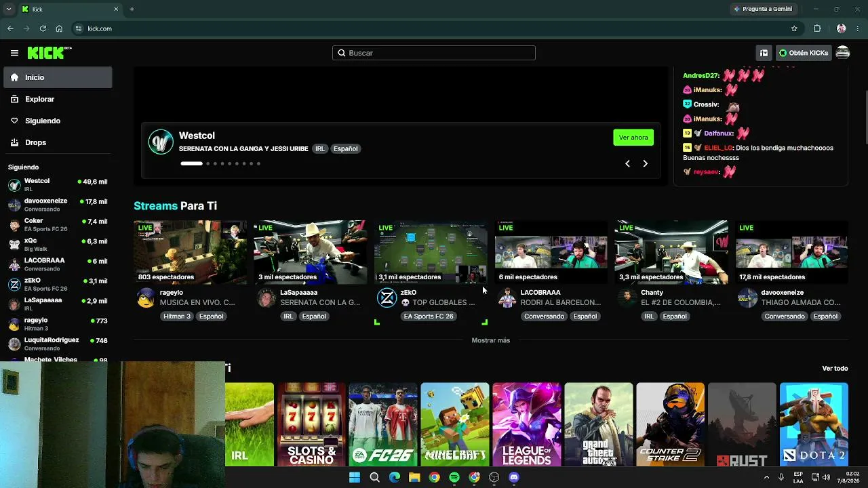Toggle the Kick sidebar hamburger menu

(14, 53)
